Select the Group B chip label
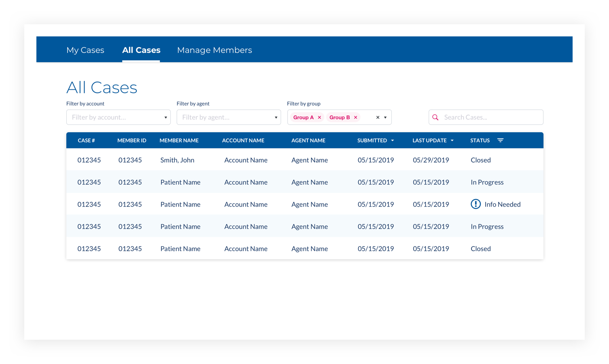This screenshot has width=609, height=364. 340,117
